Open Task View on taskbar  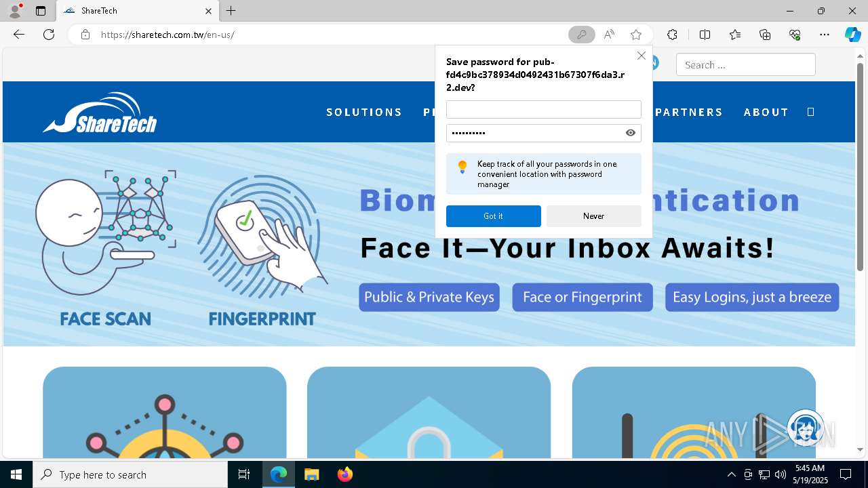(x=244, y=474)
